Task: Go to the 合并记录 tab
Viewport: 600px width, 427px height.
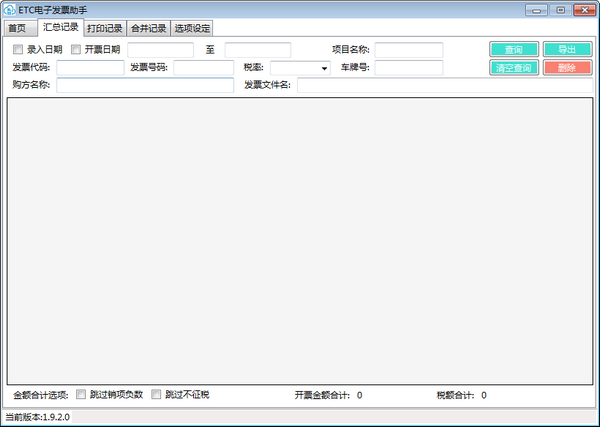Action: pos(148,29)
